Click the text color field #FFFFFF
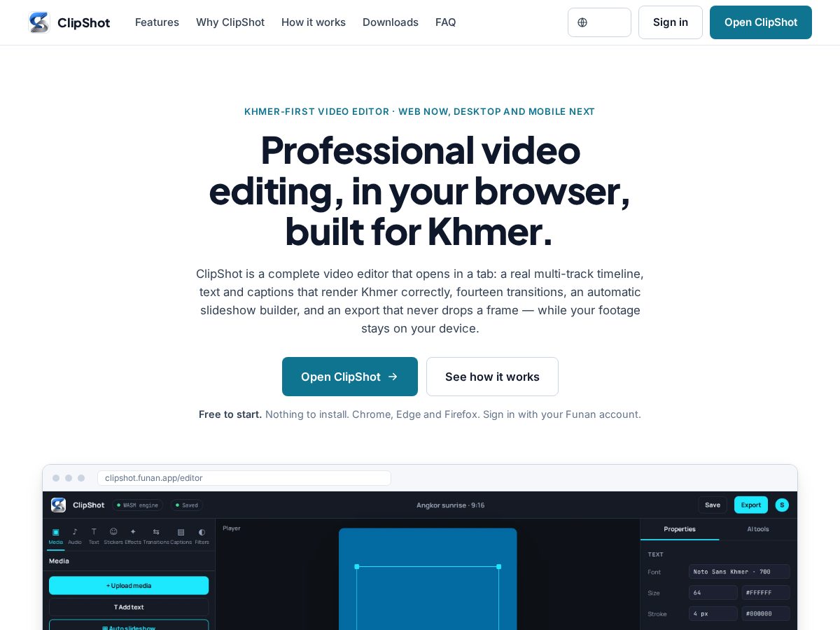This screenshot has height=630, width=840. [x=766, y=593]
